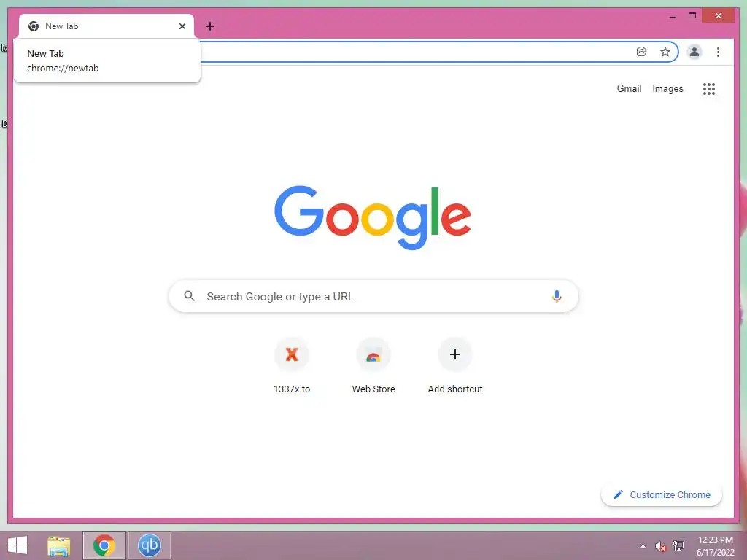Open the Images link
The width and height of the screenshot is (747, 560).
tap(667, 88)
